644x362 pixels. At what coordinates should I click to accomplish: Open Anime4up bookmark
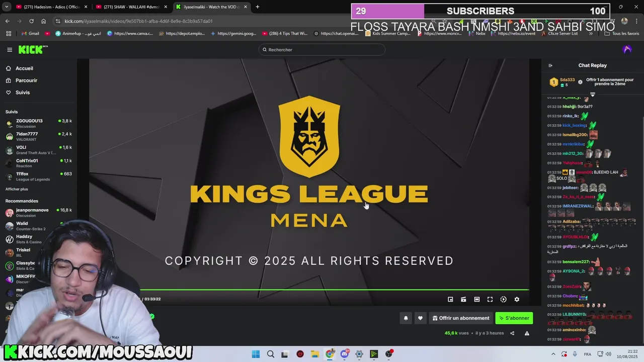coord(77,34)
